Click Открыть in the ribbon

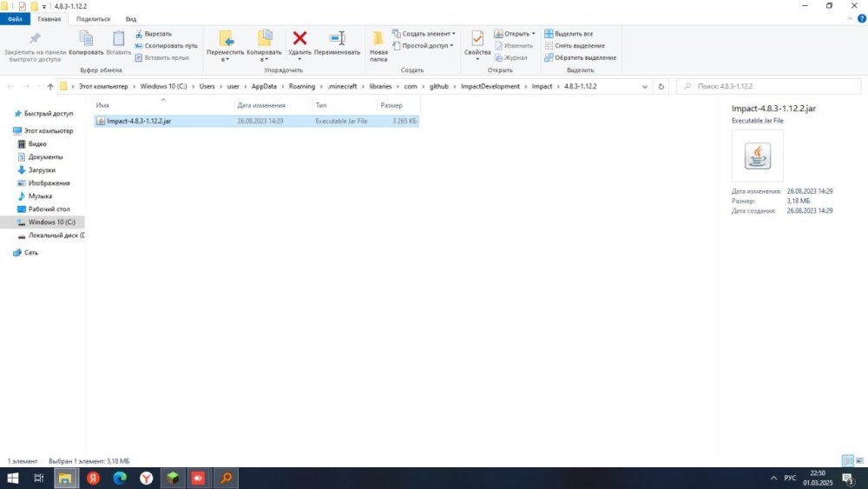[x=514, y=34]
